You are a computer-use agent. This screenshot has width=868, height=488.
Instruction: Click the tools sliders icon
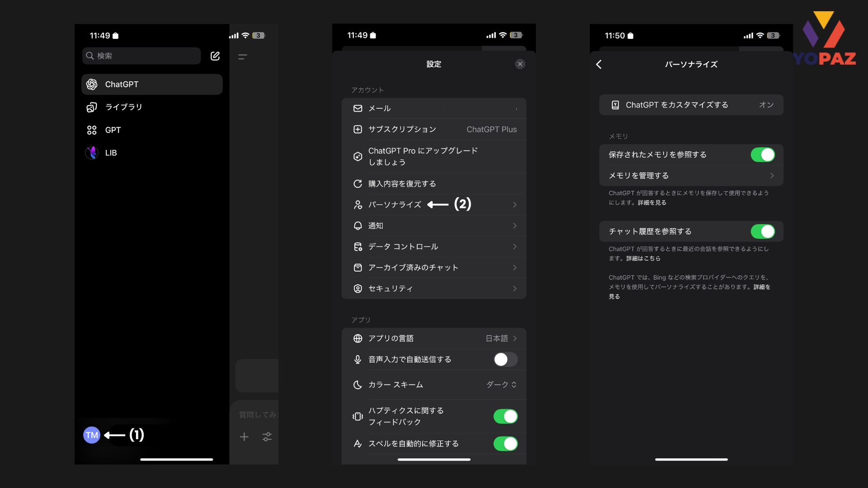(267, 436)
